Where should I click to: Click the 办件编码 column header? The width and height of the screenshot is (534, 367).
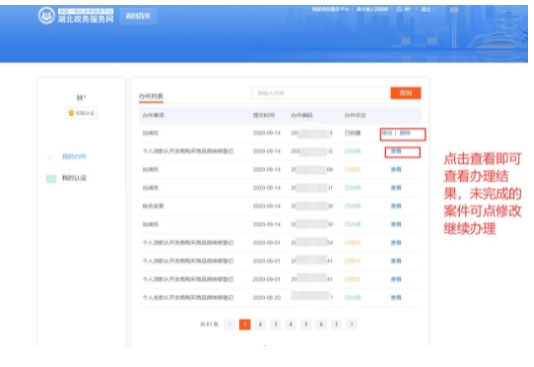tap(302, 115)
